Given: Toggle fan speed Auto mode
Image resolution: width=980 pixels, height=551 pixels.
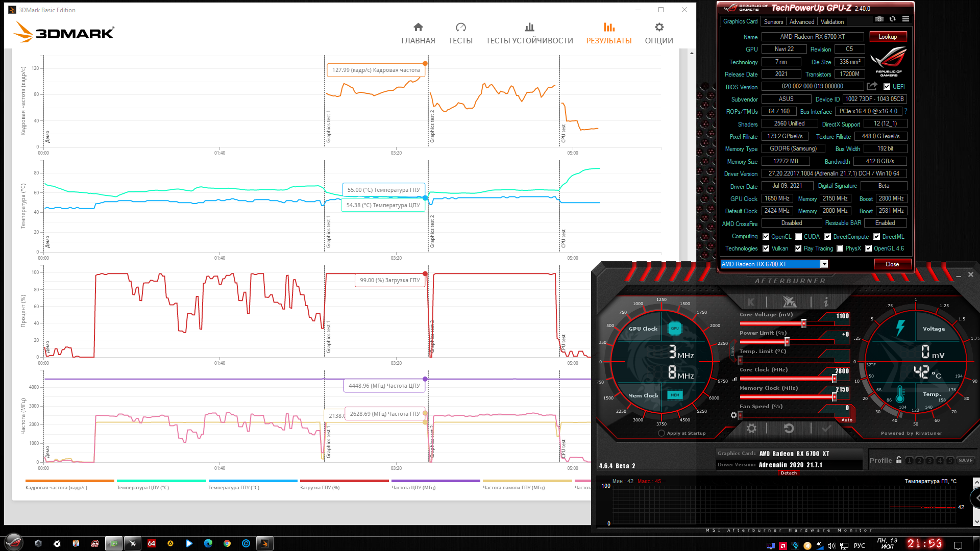Looking at the screenshot, I should click(x=847, y=420).
